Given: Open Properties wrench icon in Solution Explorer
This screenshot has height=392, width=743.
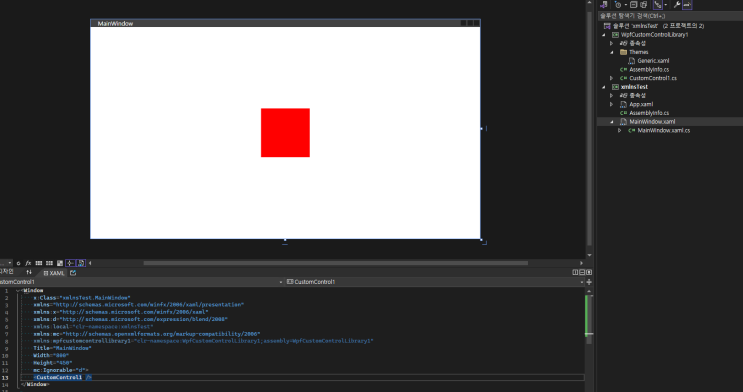Looking at the screenshot, I should 677,5.
